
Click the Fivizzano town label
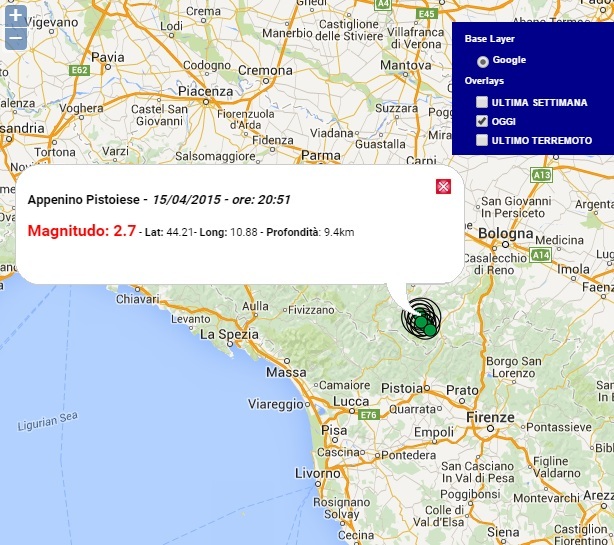point(311,310)
